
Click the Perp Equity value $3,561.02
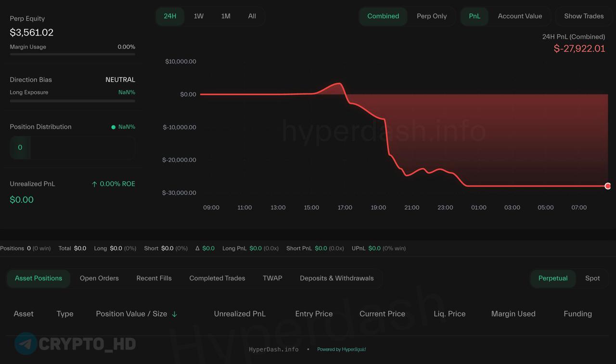(x=32, y=33)
